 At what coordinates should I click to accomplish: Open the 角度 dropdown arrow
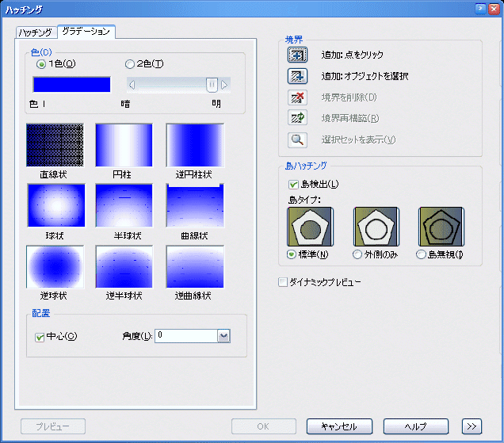[x=223, y=336]
